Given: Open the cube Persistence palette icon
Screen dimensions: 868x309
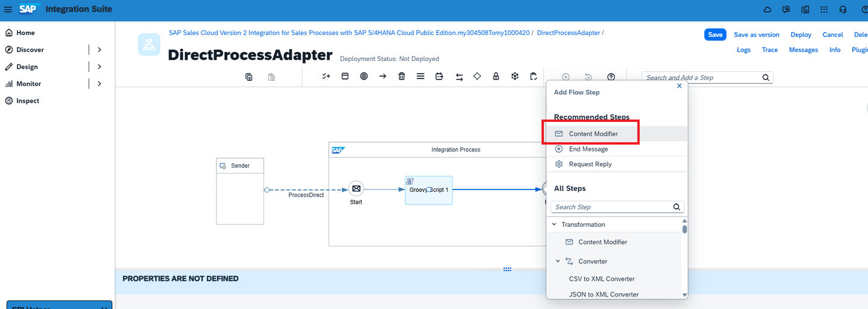Looking at the screenshot, I should tap(515, 77).
